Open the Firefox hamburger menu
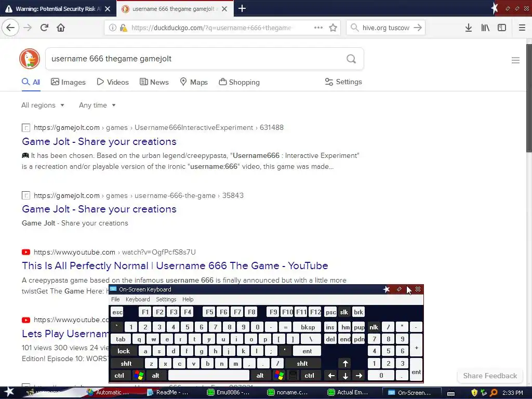 [x=522, y=28]
